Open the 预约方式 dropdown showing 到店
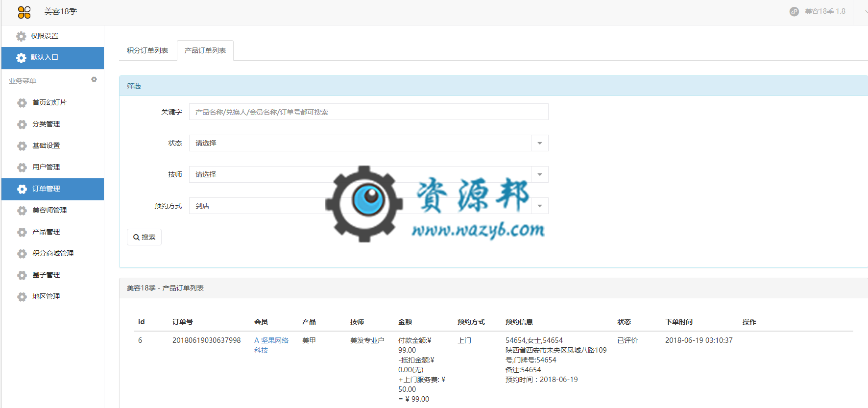This screenshot has width=868, height=408. point(368,206)
